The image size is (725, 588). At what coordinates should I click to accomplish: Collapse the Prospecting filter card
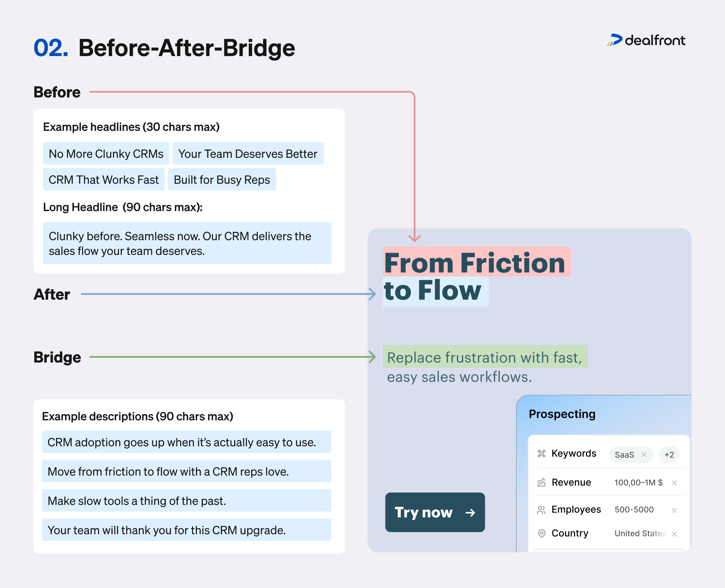[562, 414]
